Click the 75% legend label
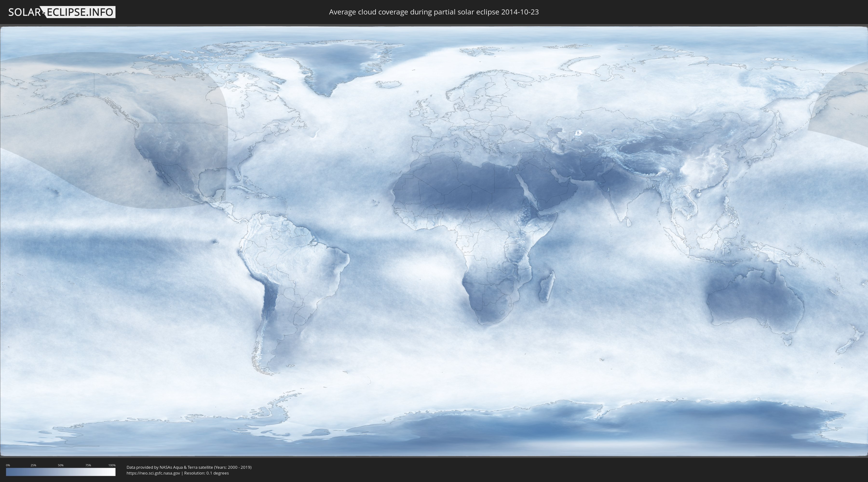Screen dimensions: 868x482 (x=88, y=465)
